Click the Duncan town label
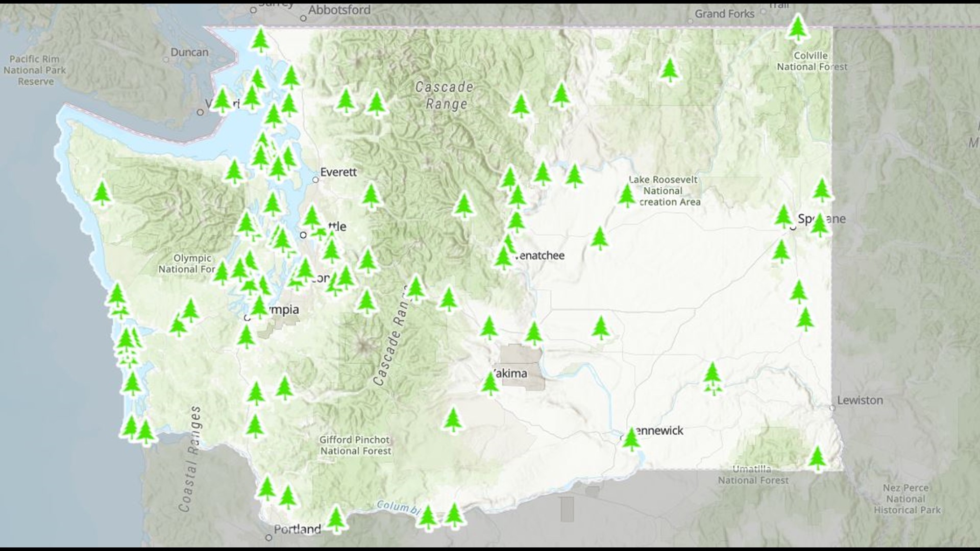 [189, 52]
